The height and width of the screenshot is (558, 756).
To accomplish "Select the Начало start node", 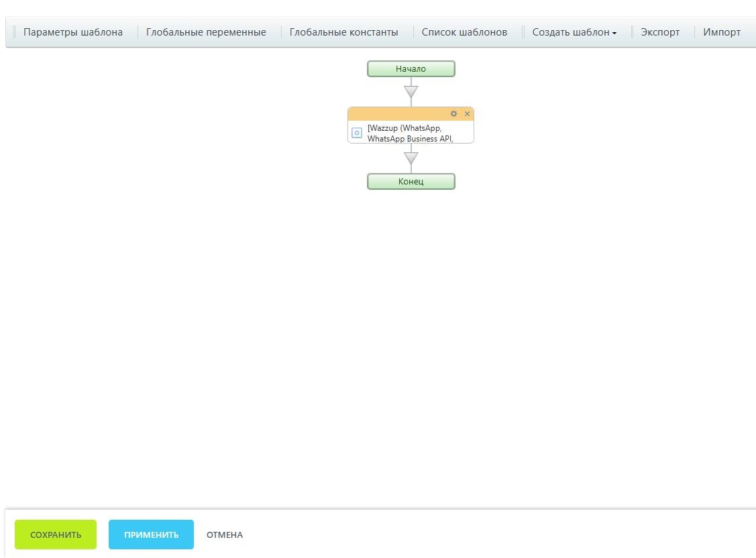I will coord(411,69).
